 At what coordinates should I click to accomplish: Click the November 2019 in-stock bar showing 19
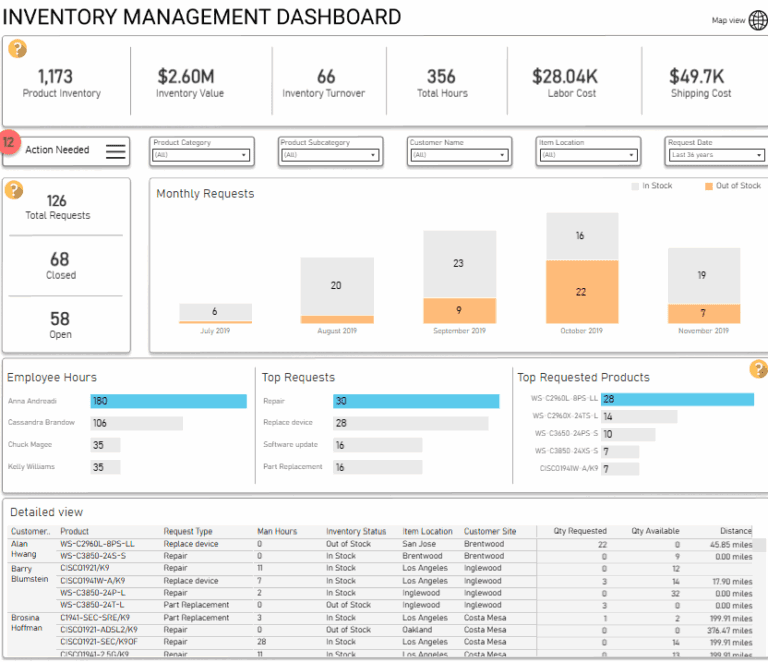tap(704, 276)
